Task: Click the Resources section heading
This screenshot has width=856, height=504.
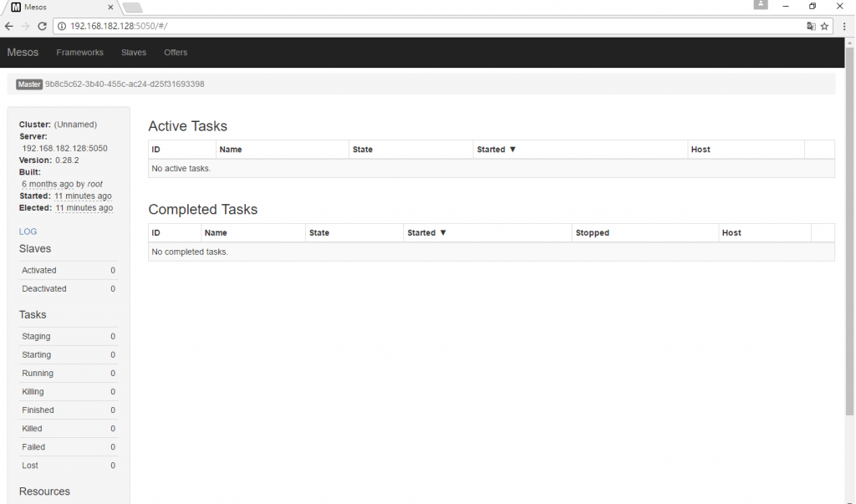Action: pos(44,491)
